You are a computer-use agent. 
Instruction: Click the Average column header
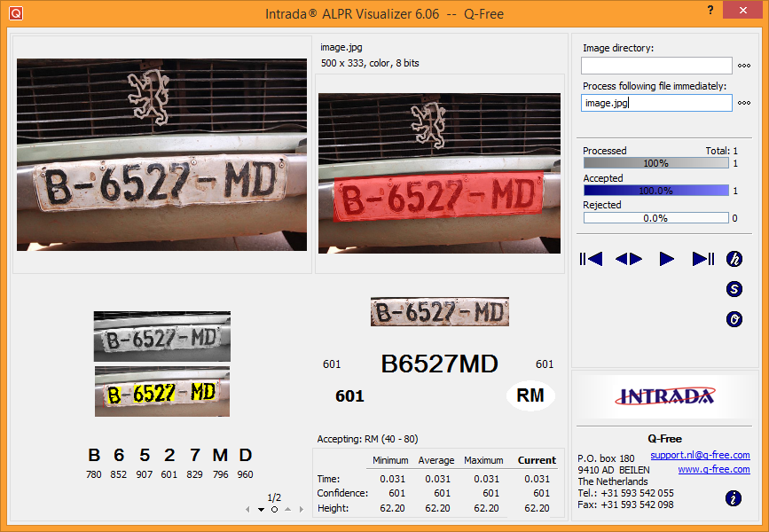[436, 460]
